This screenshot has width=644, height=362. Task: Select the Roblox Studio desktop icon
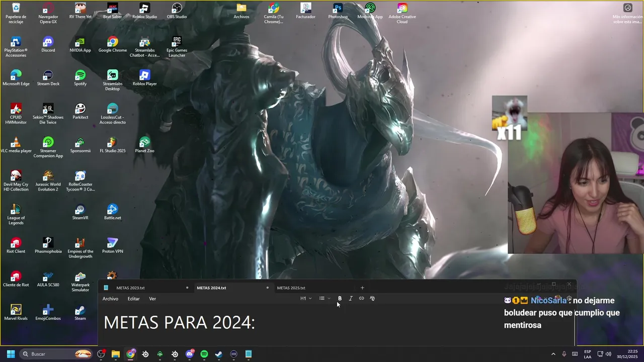144,11
